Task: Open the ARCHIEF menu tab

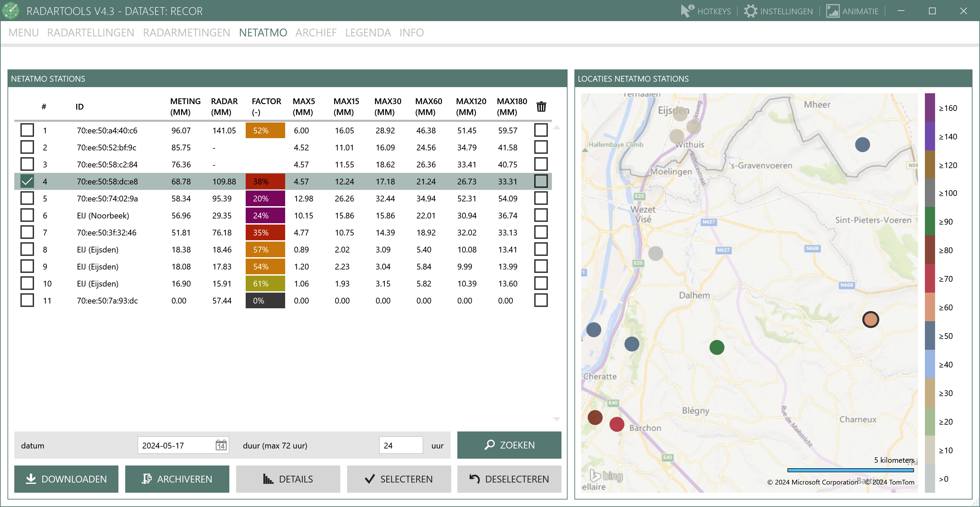Action: [x=316, y=33]
